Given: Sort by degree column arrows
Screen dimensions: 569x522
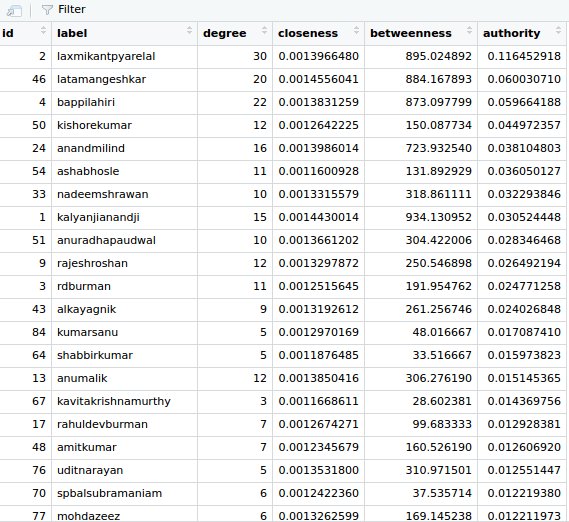Looking at the screenshot, I should coord(264,30).
